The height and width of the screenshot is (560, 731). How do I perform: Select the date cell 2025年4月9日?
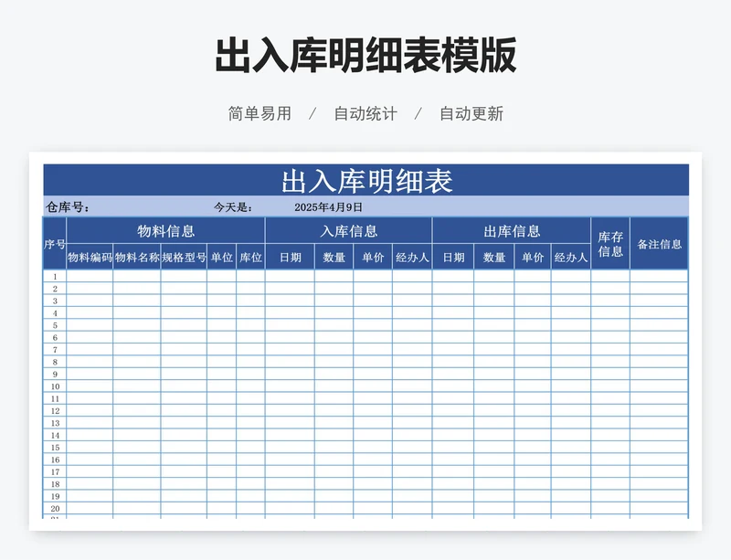[x=328, y=207]
